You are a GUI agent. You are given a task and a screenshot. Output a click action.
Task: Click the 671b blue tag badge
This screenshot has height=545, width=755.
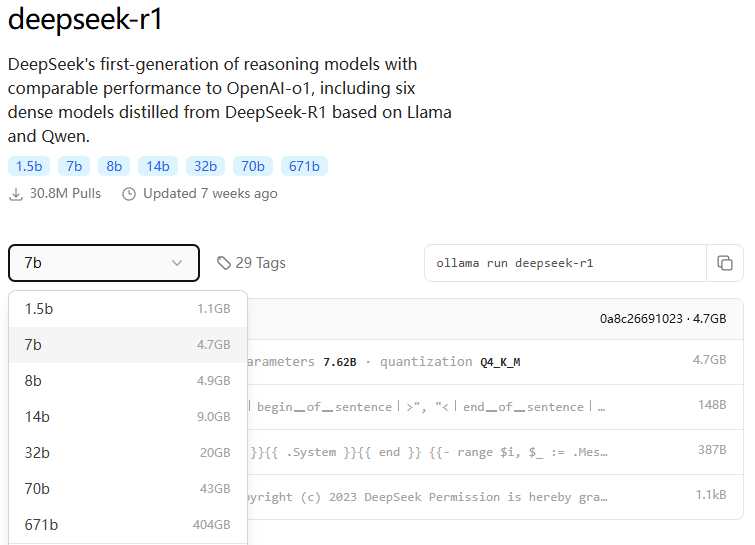(x=304, y=166)
